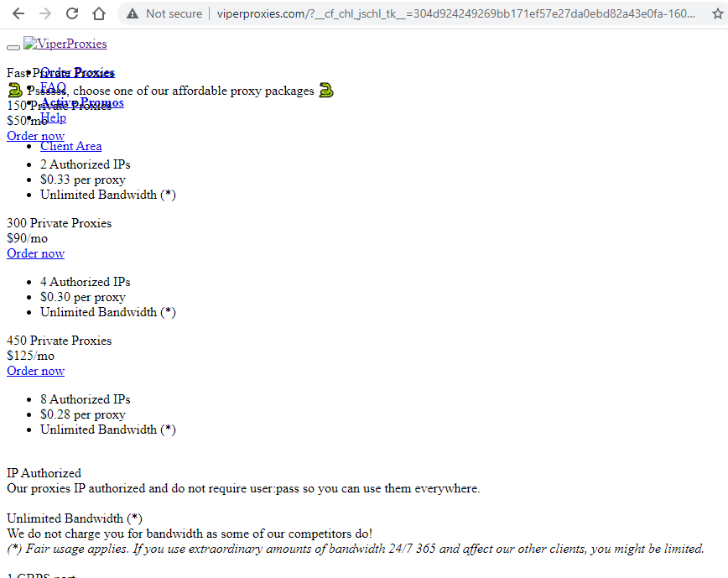Click the 'IP Authorized' section heading
This screenshot has height=578, width=728.
[x=44, y=473]
